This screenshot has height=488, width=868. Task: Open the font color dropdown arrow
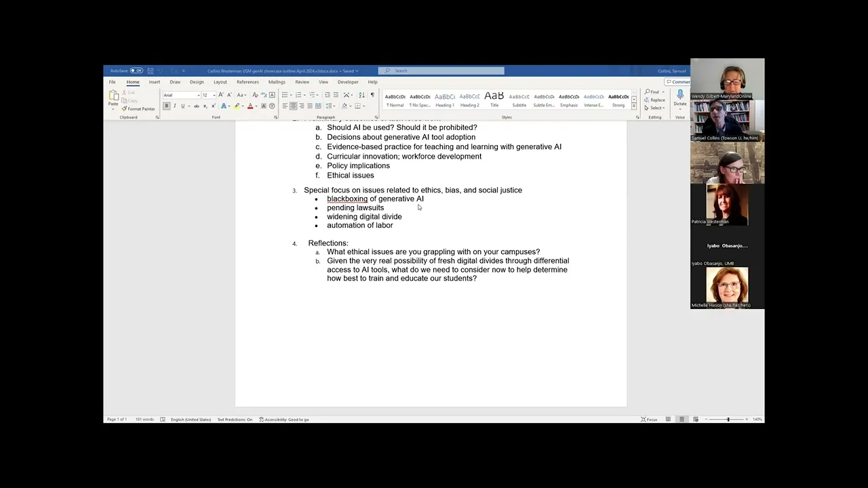[x=256, y=106]
